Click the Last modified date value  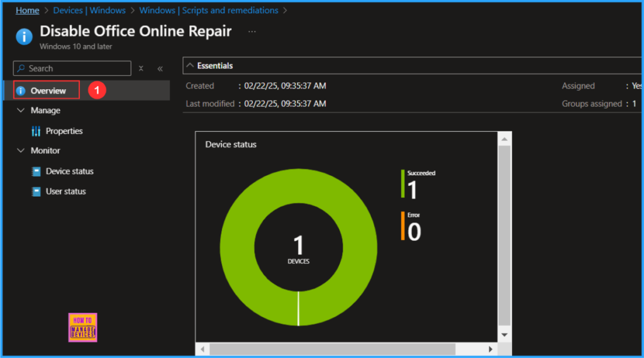coord(285,104)
